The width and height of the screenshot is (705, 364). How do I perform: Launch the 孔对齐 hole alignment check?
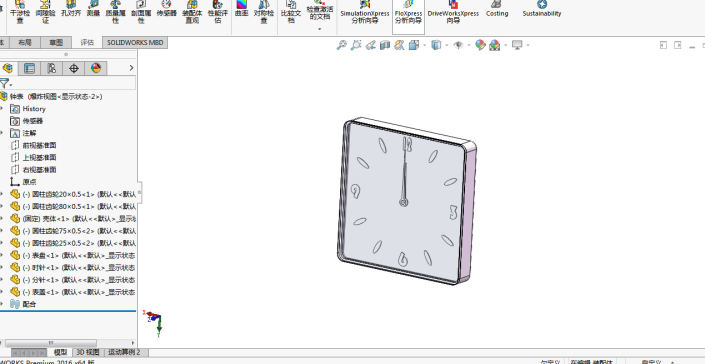[71, 9]
